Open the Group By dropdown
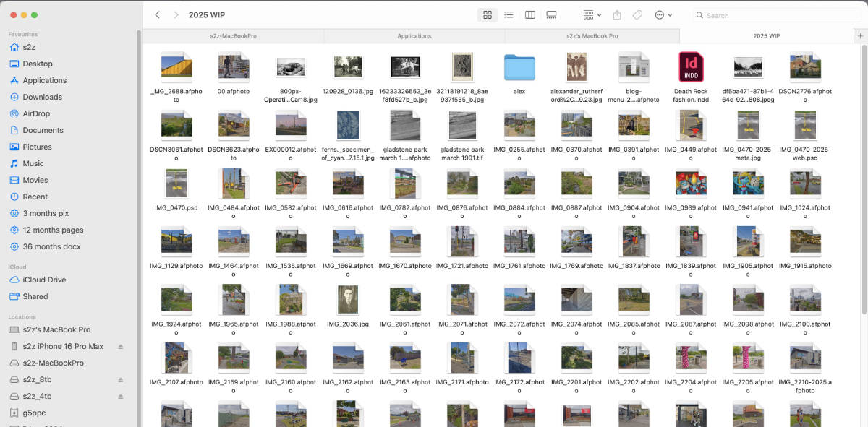 (592, 14)
